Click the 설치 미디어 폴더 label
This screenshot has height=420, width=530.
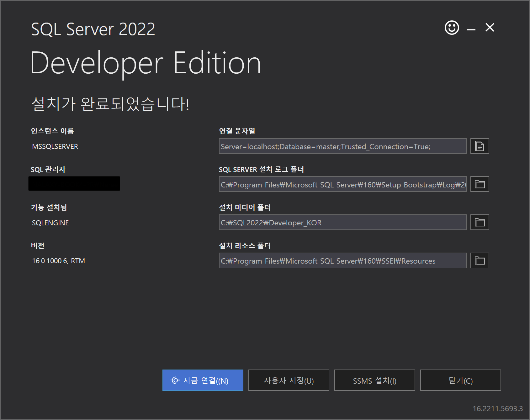tap(245, 207)
